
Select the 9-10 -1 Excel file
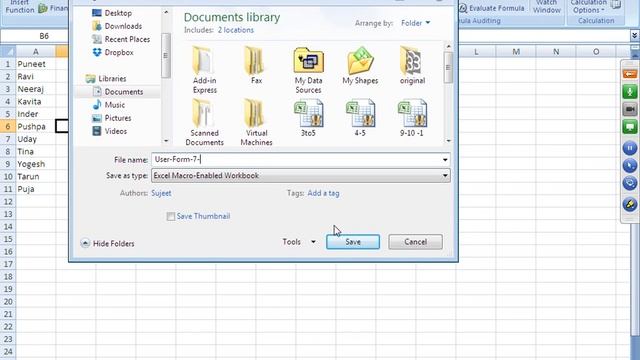click(x=412, y=118)
